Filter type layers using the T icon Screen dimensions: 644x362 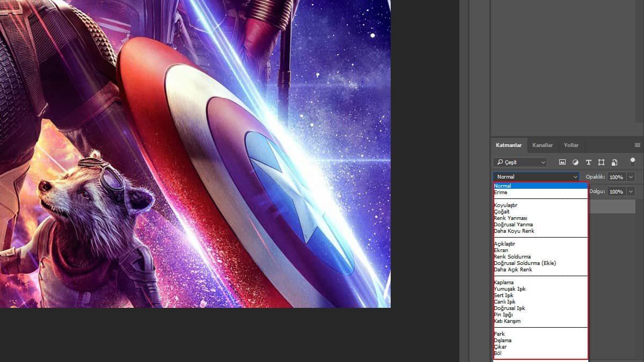[x=589, y=162]
